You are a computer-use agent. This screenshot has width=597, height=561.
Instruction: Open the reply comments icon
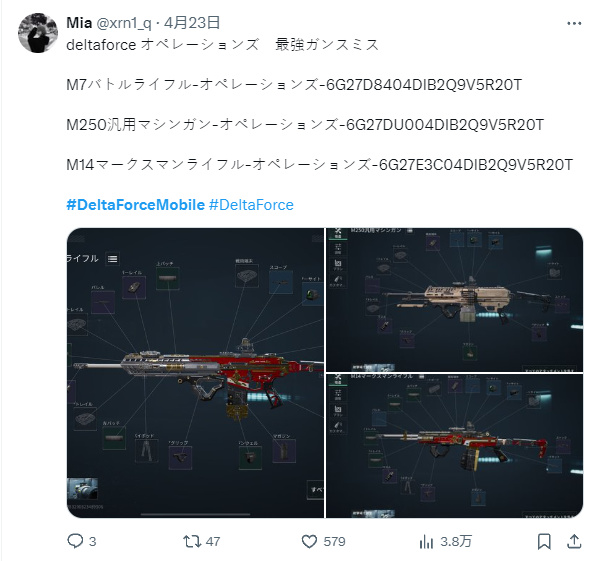point(75,541)
